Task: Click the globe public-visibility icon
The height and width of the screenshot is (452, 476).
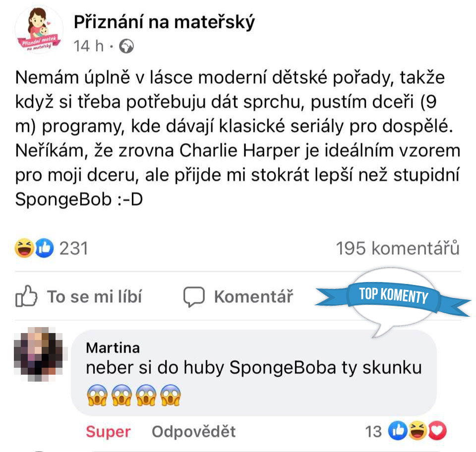Action: coord(127,47)
